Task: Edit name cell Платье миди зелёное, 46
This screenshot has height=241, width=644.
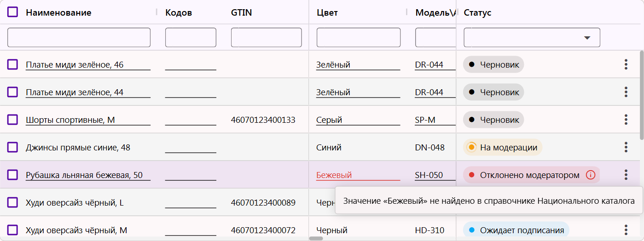Action: [x=88, y=64]
